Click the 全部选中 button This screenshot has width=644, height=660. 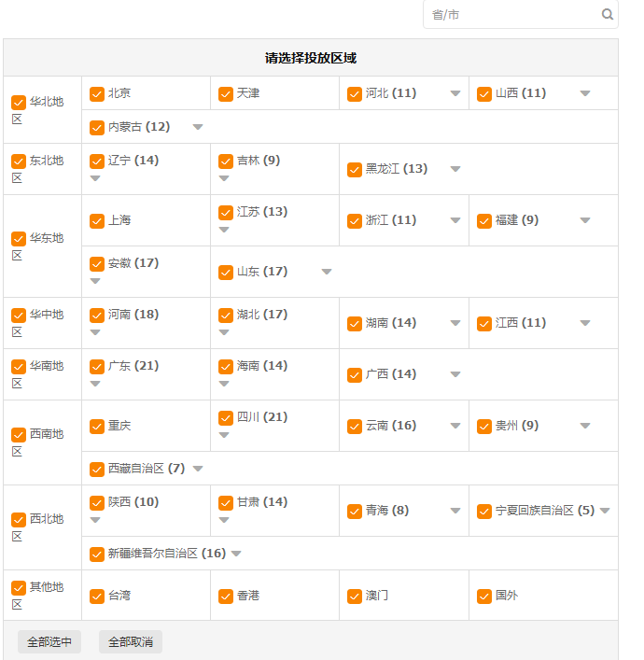coord(49,642)
